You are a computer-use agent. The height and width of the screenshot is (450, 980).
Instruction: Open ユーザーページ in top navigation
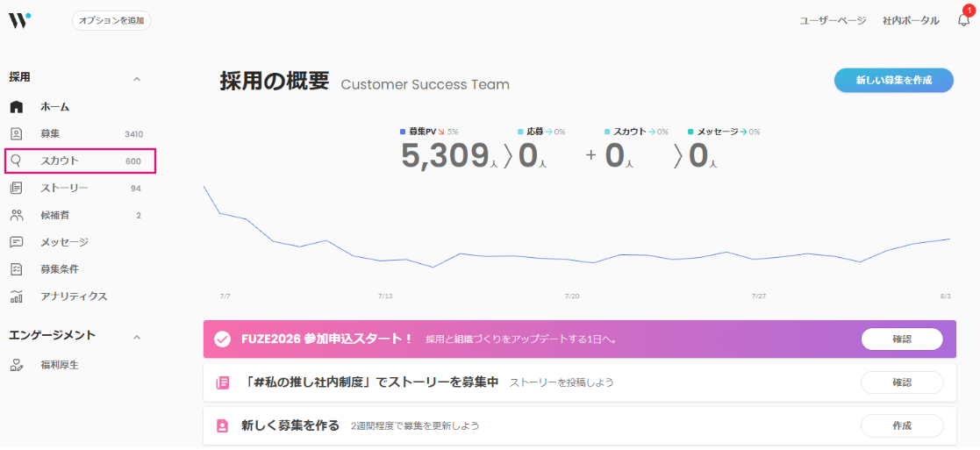pyautogui.click(x=833, y=21)
